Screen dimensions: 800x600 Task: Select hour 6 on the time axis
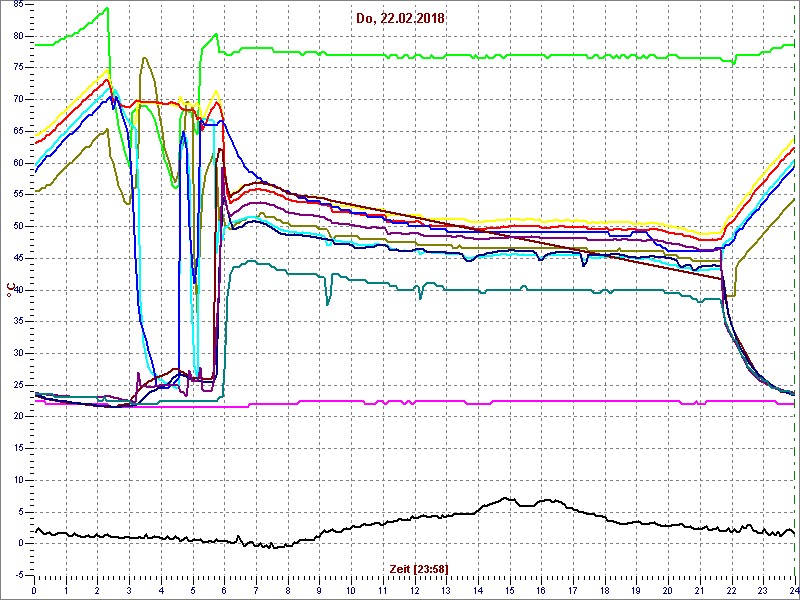pos(224,590)
